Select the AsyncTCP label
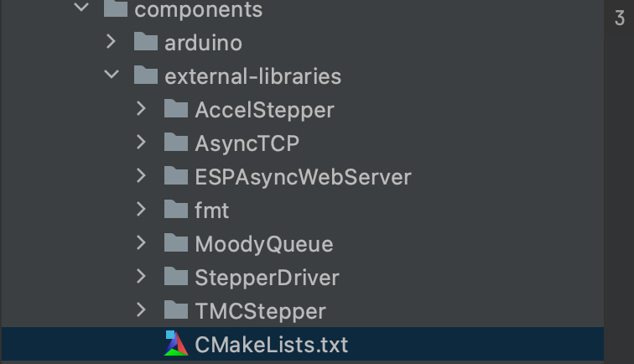This screenshot has height=364, width=634. coord(247,143)
